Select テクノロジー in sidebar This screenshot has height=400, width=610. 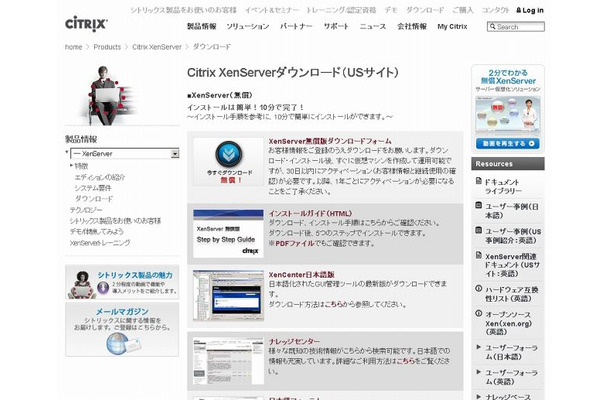point(86,210)
